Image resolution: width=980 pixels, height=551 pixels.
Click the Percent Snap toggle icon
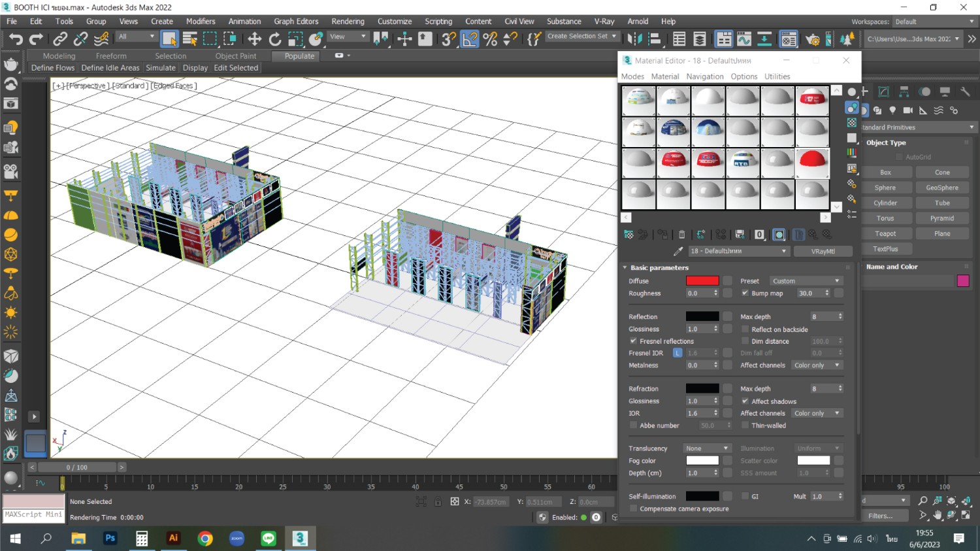tap(490, 39)
